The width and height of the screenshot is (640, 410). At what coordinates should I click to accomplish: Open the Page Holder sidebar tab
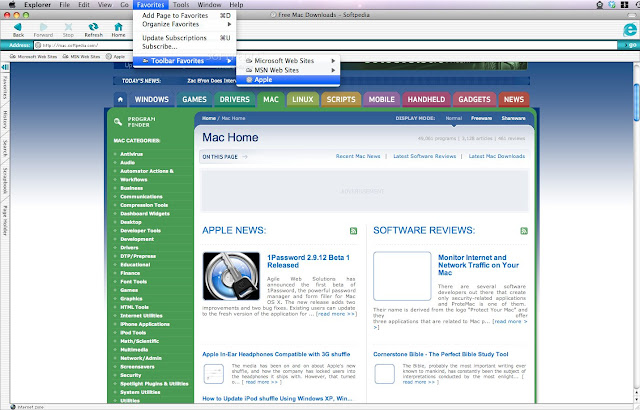4,220
